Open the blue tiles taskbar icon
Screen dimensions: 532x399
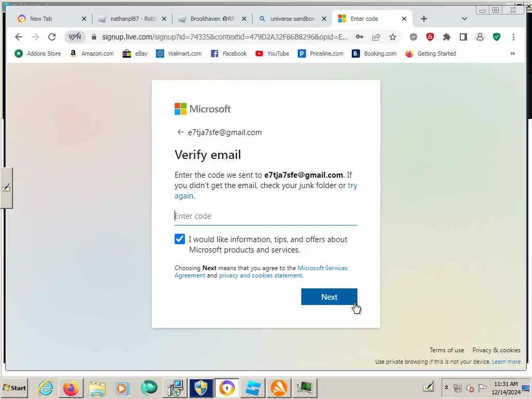[x=253, y=388]
